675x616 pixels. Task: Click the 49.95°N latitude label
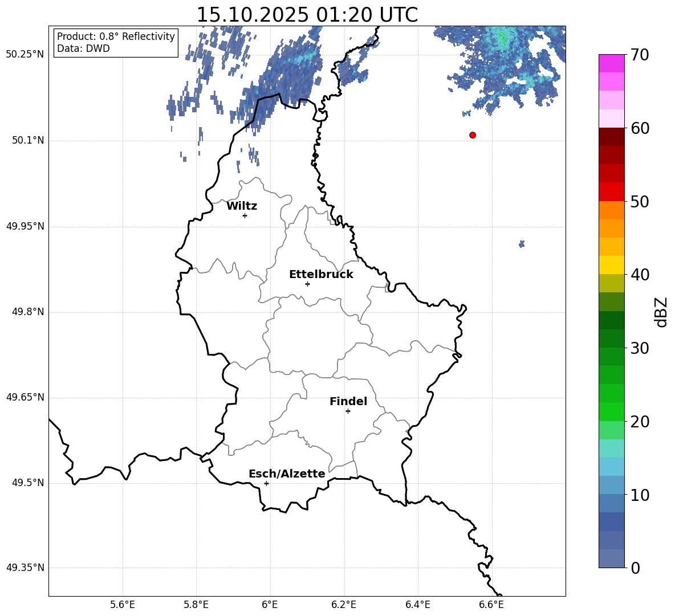click(x=25, y=226)
